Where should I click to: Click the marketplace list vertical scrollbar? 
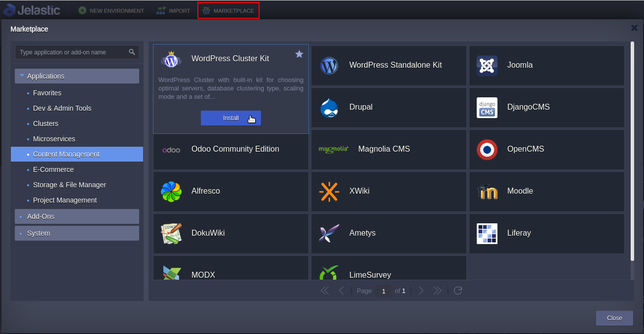633,151
